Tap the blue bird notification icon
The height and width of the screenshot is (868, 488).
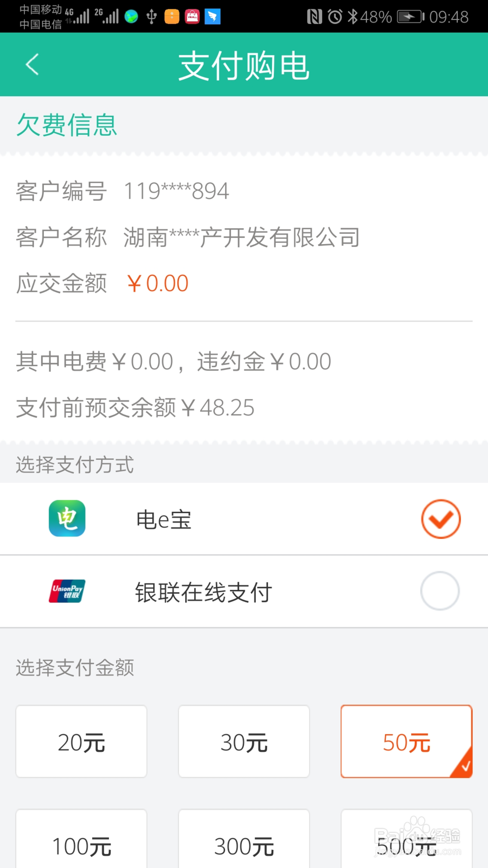pyautogui.click(x=213, y=17)
